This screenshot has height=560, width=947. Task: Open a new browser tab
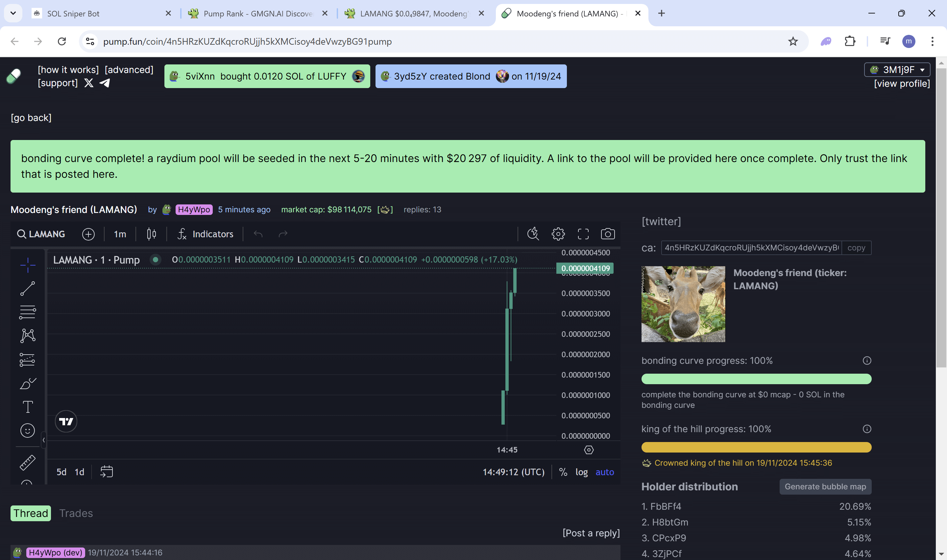coord(661,13)
